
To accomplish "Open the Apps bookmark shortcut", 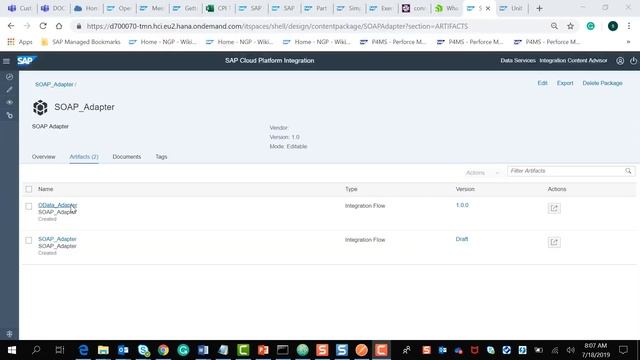I will coord(20,42).
